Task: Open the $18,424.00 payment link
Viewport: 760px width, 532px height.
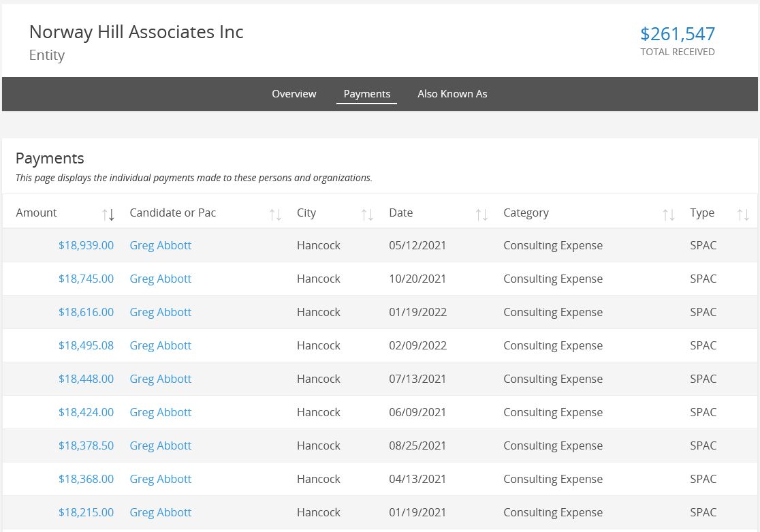Action: click(86, 412)
